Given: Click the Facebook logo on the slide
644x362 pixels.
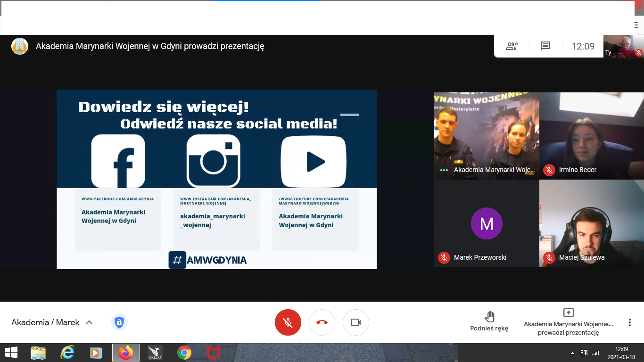Looking at the screenshot, I should (118, 161).
